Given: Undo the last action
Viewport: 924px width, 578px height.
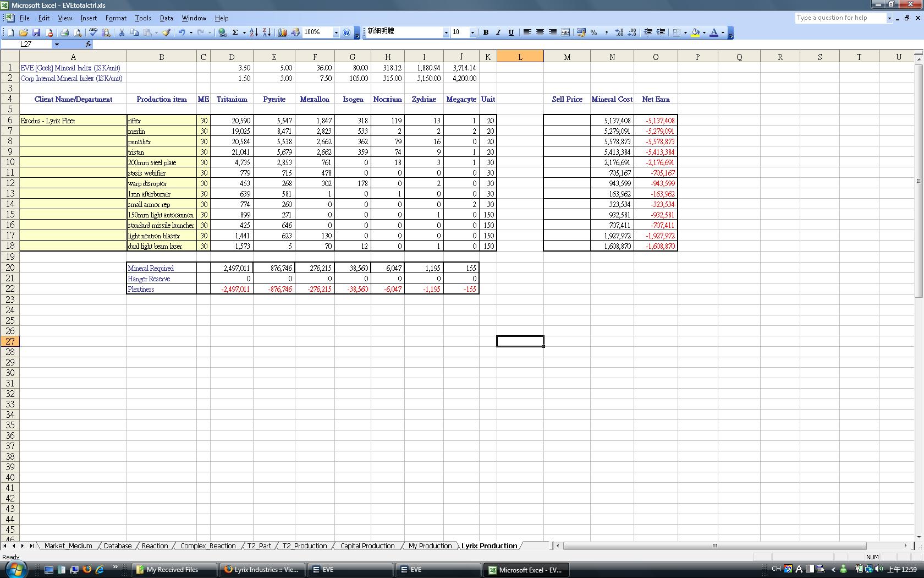Looking at the screenshot, I should [x=182, y=32].
